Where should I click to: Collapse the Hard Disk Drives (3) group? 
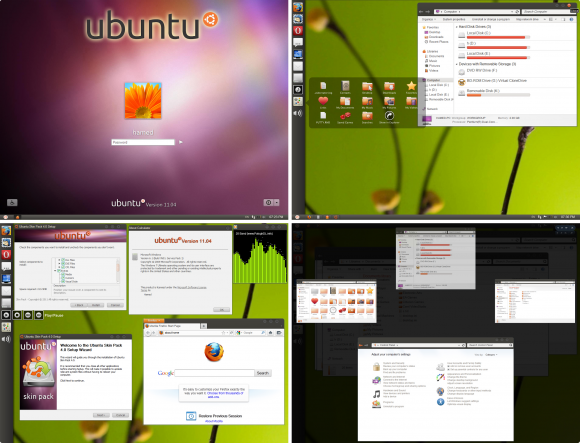[x=457, y=27]
